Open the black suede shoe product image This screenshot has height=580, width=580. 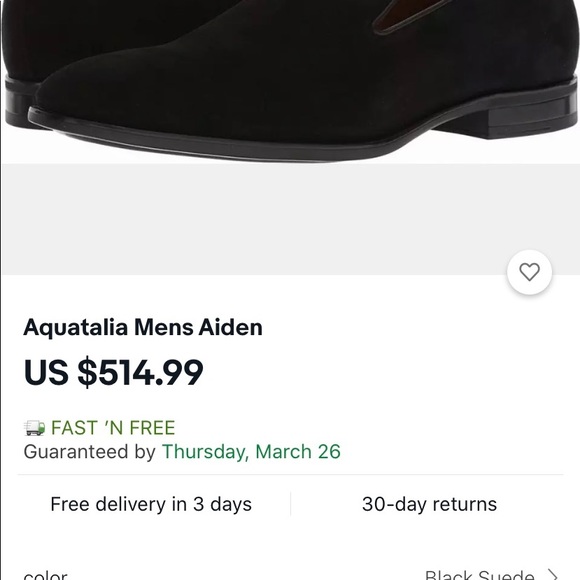(x=290, y=81)
